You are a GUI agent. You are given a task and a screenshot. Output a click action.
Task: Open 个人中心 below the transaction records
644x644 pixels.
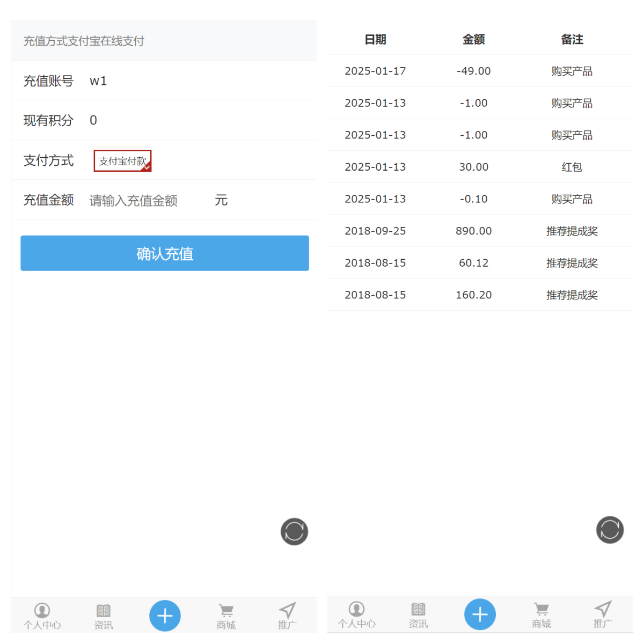point(357,614)
